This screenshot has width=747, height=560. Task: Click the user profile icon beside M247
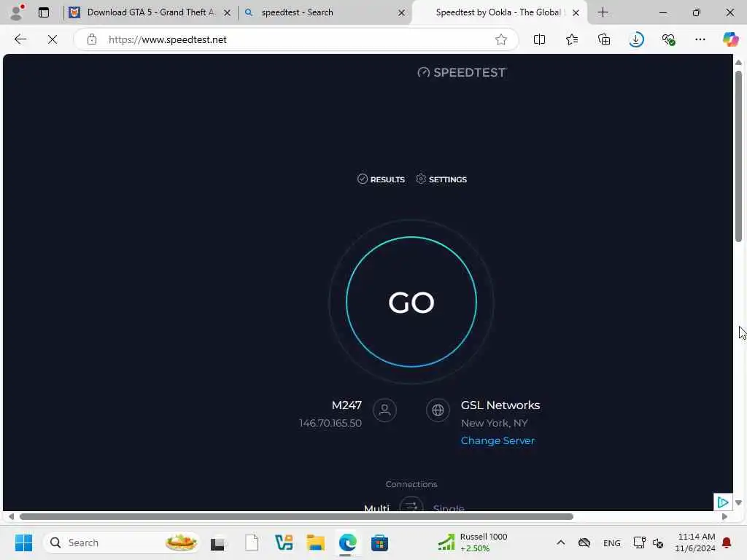[384, 410]
